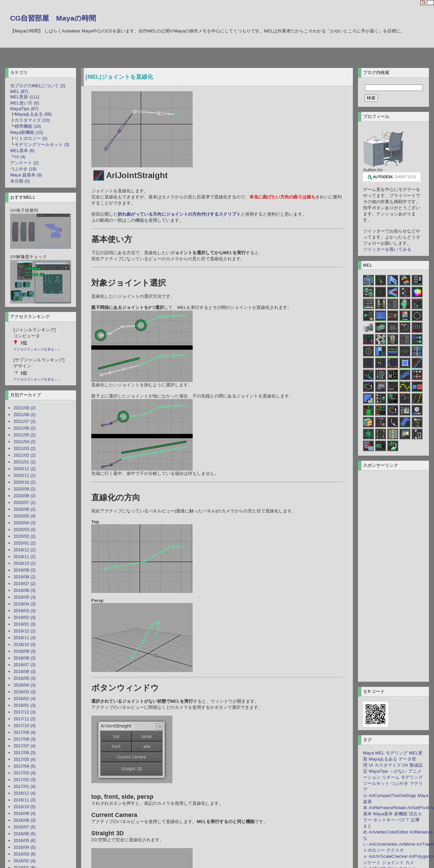Viewport: 434px width, 868px height.
Task: Click the green grid projection arrow icon
Action: [393, 446]
